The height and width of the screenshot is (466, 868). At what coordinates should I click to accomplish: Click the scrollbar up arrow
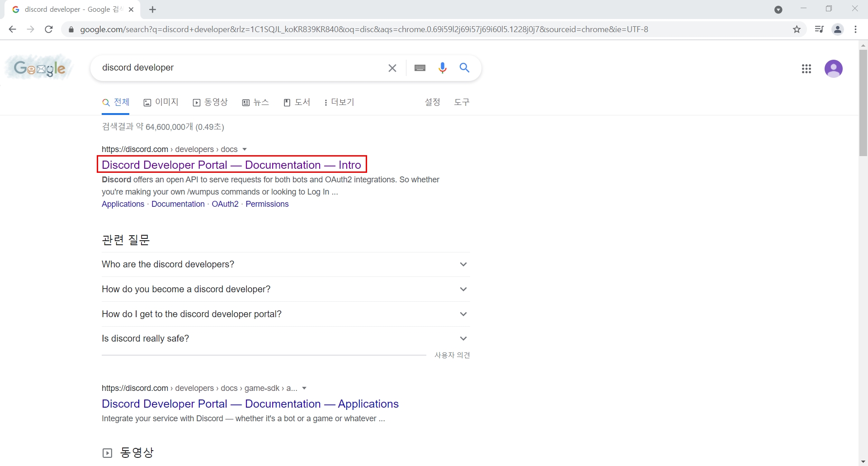[863, 45]
